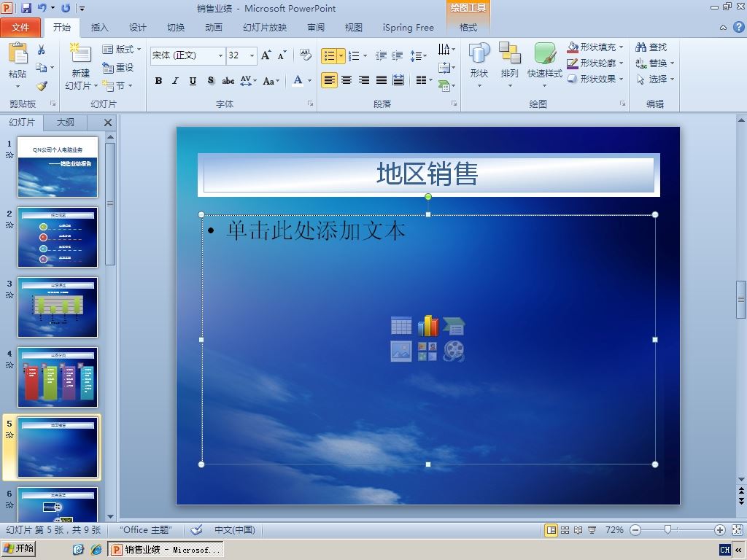The width and height of the screenshot is (747, 560).
Task: Open the font color dropdown arrow
Action: [309, 80]
